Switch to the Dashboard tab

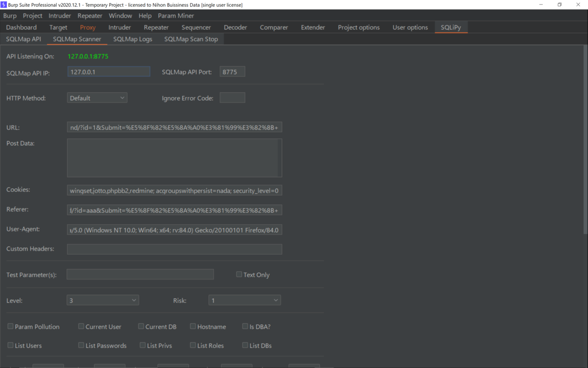point(22,27)
